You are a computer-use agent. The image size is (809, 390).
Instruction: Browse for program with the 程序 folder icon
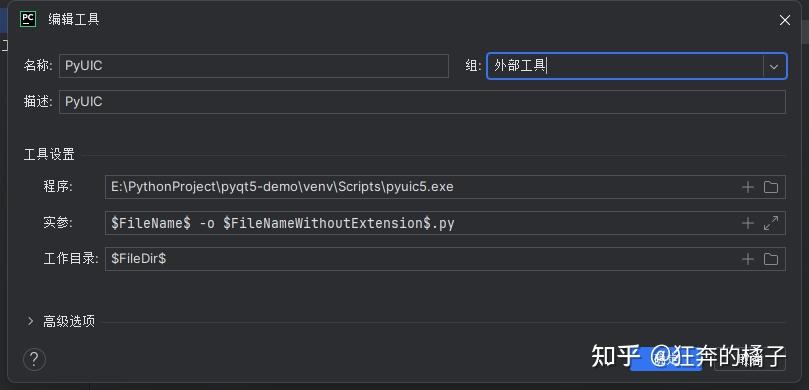point(771,187)
